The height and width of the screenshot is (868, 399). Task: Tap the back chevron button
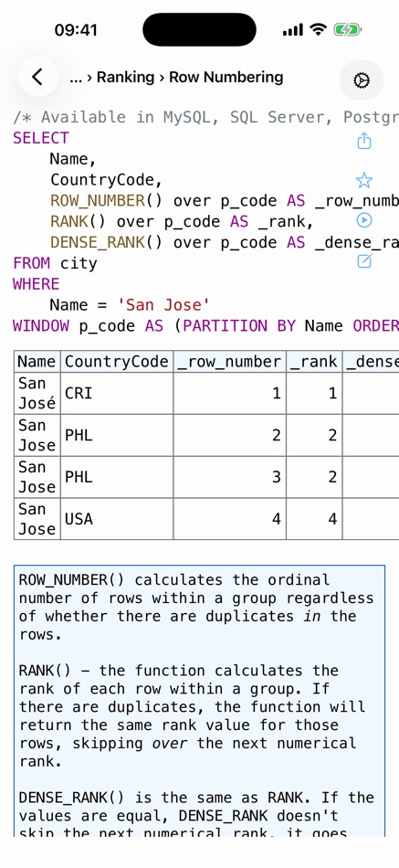(37, 77)
